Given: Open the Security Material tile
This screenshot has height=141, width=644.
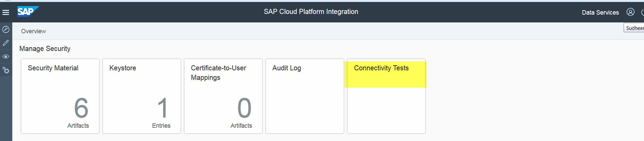Looking at the screenshot, I should click(60, 96).
